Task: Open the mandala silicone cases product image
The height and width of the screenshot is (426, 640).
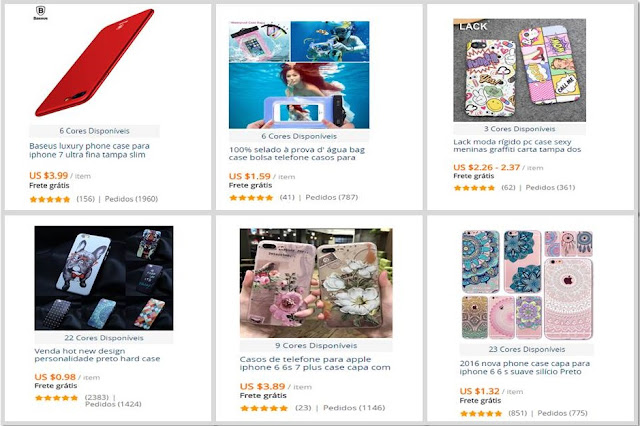Action: 527,285
